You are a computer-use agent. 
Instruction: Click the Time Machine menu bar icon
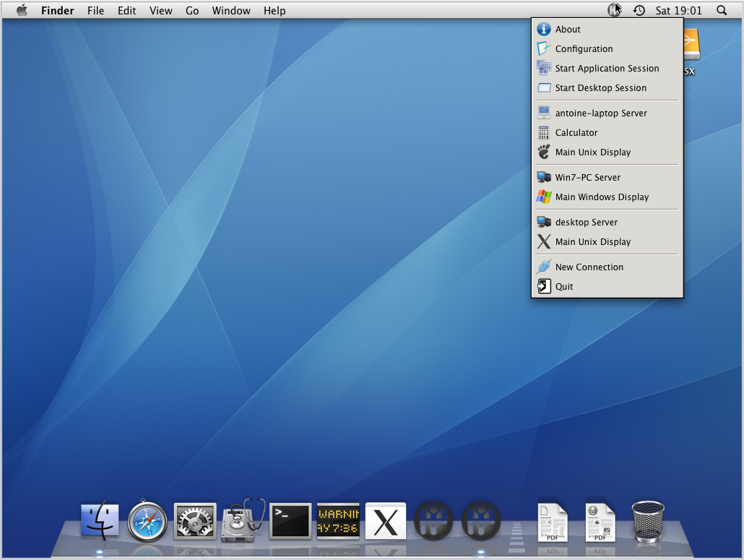tap(639, 10)
